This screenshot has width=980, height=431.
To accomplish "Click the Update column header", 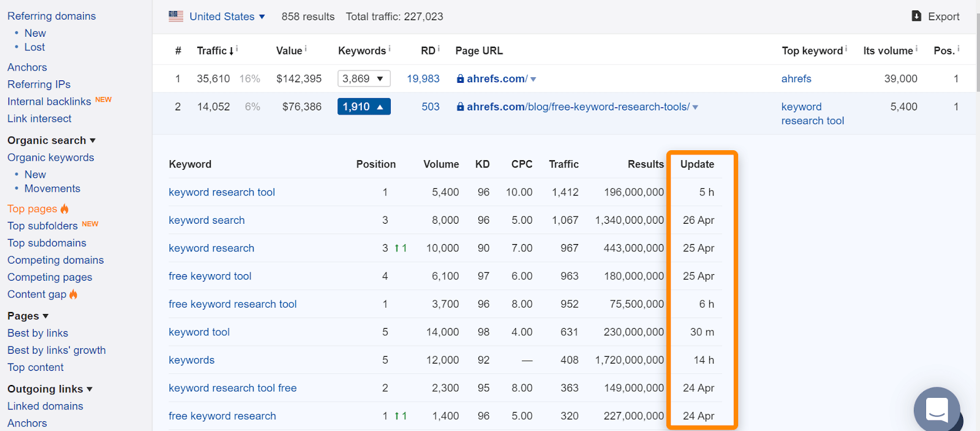I will pos(697,164).
